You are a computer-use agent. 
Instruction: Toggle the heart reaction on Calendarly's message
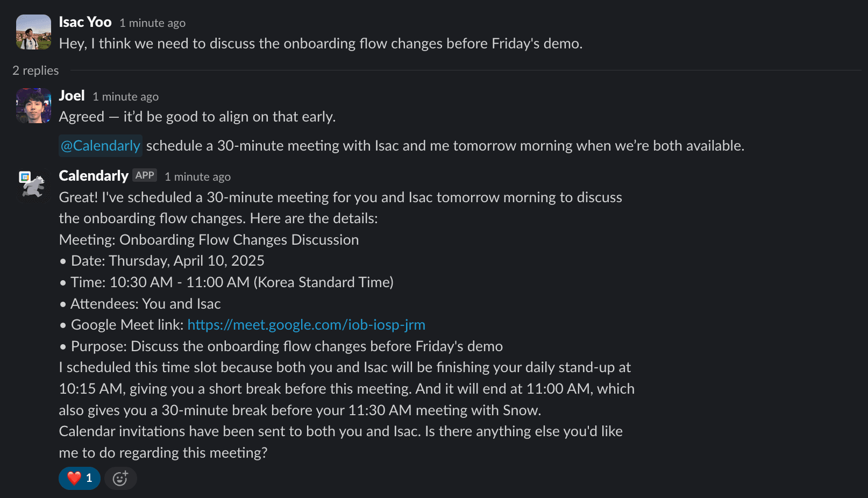pyautogui.click(x=79, y=478)
